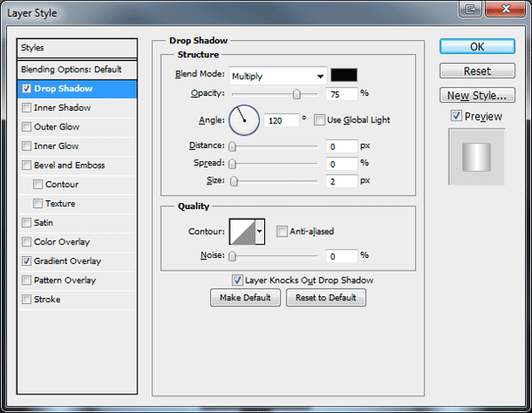Click the Opacity value field showing 75
This screenshot has width=532, height=413.
[341, 94]
